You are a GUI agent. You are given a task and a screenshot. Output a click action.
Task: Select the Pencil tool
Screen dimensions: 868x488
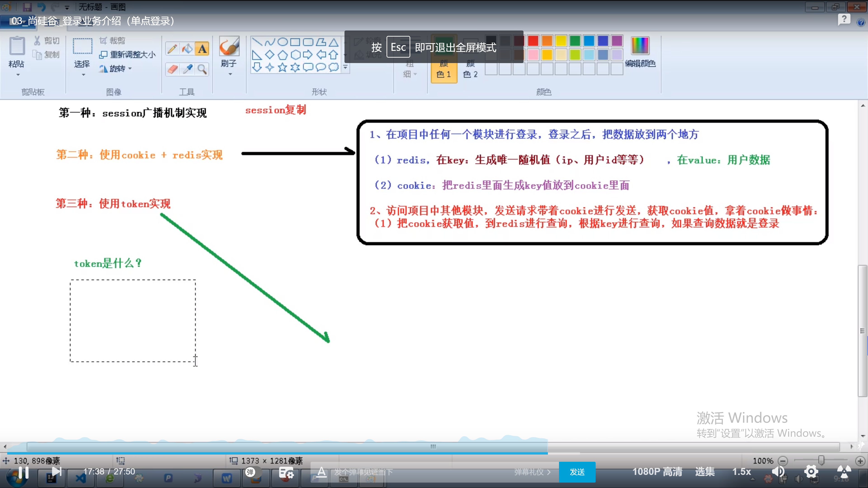(x=172, y=49)
